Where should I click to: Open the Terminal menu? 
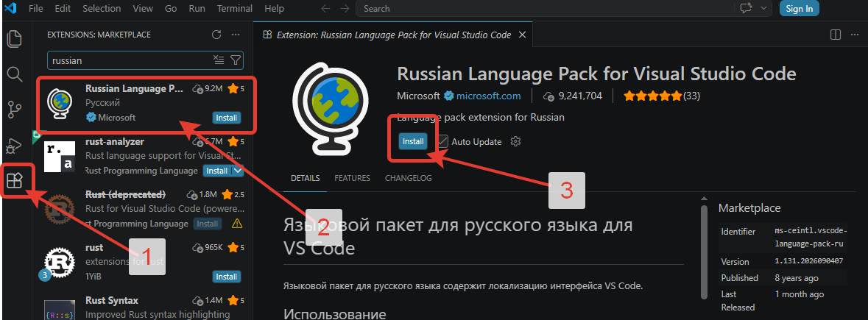click(x=236, y=9)
